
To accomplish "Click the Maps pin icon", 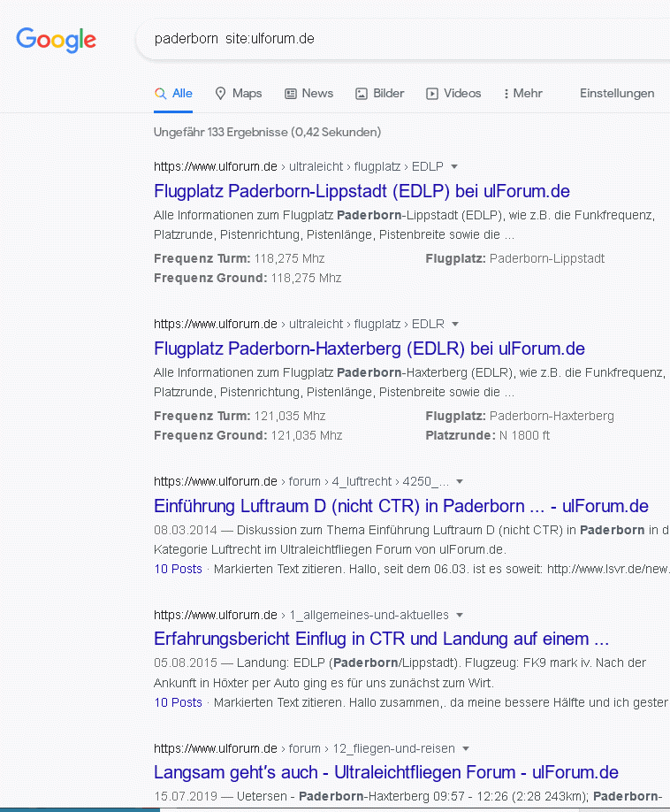I will 220,94.
